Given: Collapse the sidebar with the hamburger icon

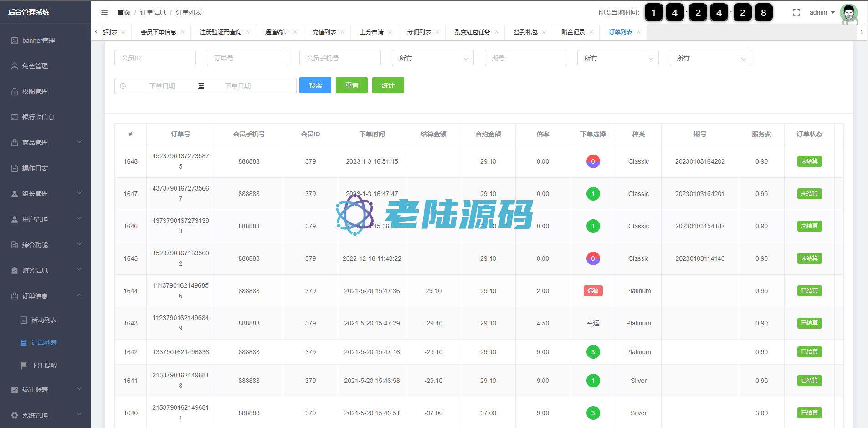Looking at the screenshot, I should [104, 12].
